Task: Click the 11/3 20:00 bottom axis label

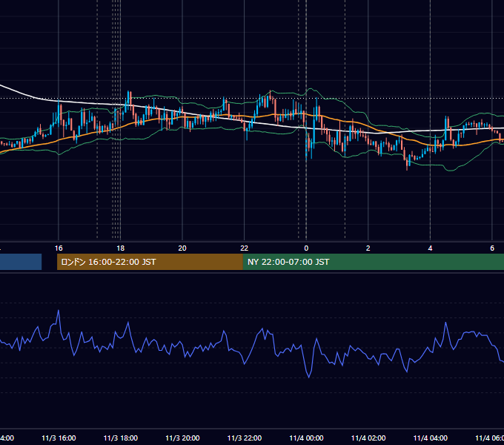Action: tap(182, 438)
